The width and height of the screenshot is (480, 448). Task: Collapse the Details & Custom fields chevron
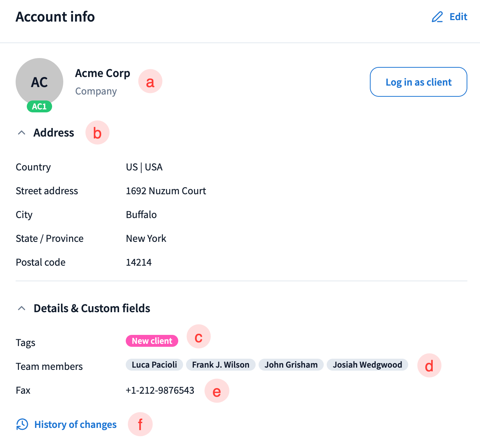pos(22,308)
